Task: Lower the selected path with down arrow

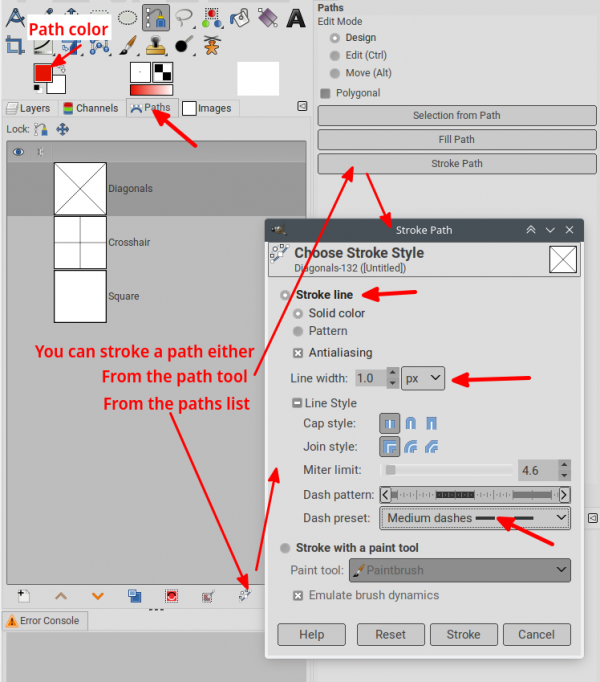Action: 98,596
